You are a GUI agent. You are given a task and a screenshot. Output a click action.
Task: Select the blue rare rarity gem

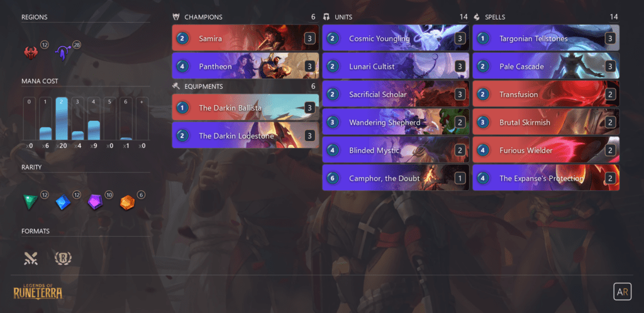[63, 202]
